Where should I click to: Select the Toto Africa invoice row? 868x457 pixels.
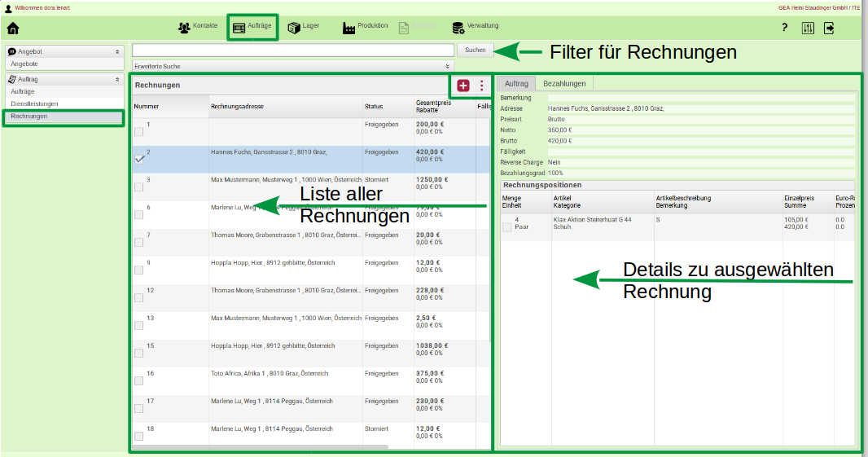(x=311, y=381)
